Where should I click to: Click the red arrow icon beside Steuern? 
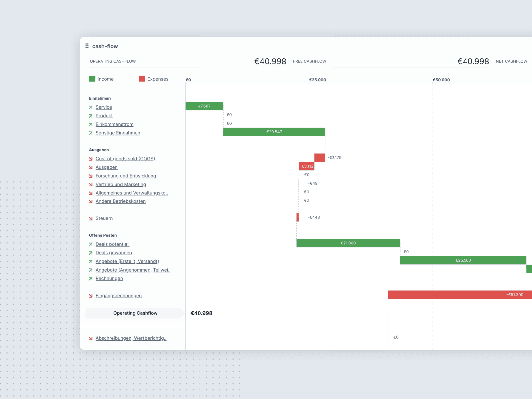[x=91, y=219]
